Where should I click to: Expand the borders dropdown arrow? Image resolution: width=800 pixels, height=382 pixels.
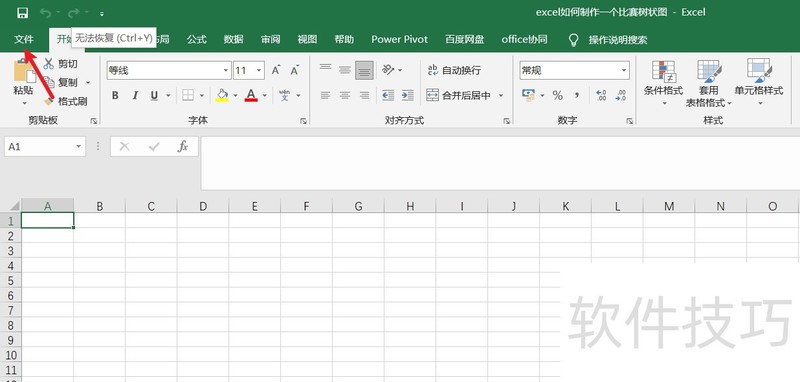tap(202, 95)
